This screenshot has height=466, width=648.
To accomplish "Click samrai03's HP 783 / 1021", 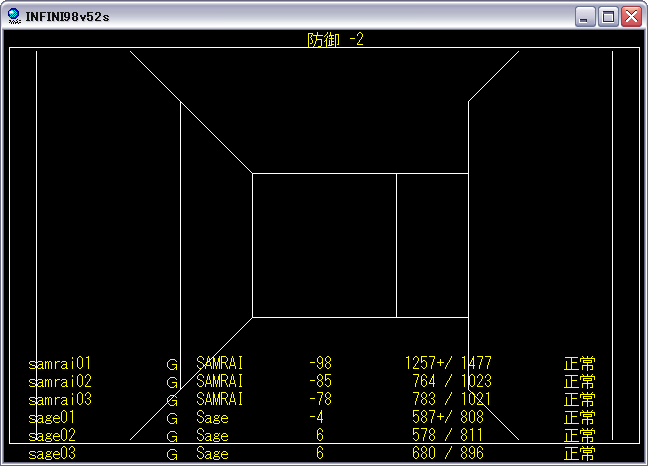I will (x=452, y=399).
